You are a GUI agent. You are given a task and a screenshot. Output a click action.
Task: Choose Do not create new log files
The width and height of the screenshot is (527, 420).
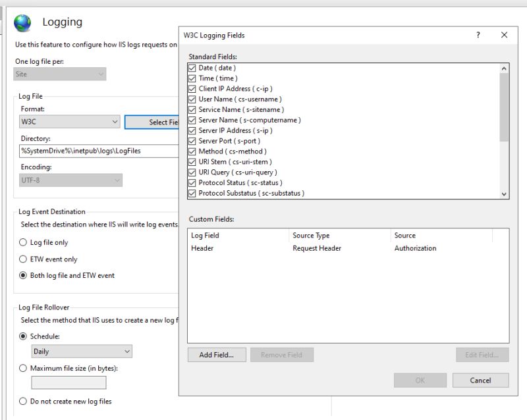[22, 401]
